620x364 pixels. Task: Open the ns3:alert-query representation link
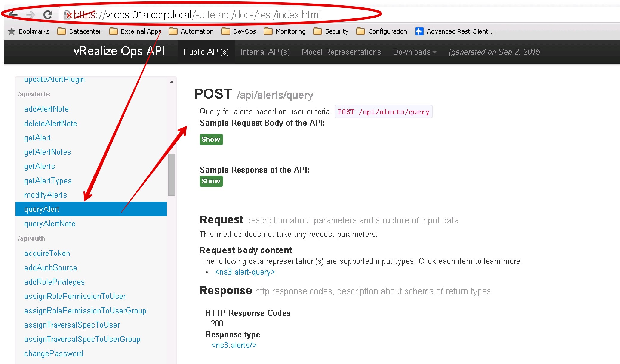click(x=245, y=272)
